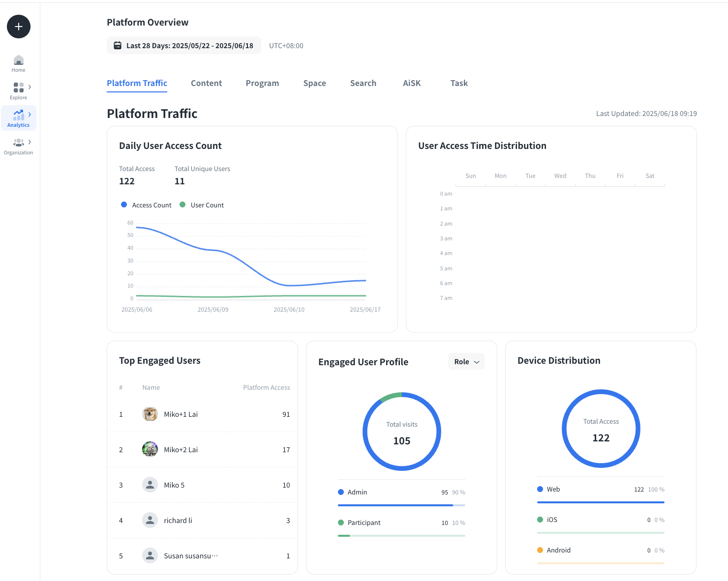Toggle the Web device legend item
This screenshot has width=728, height=581.
(x=548, y=490)
